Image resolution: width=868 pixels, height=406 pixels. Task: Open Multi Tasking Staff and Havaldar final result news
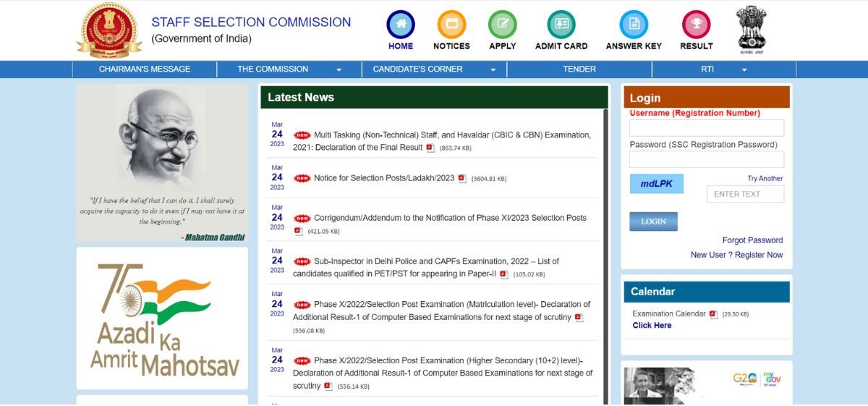[441, 141]
